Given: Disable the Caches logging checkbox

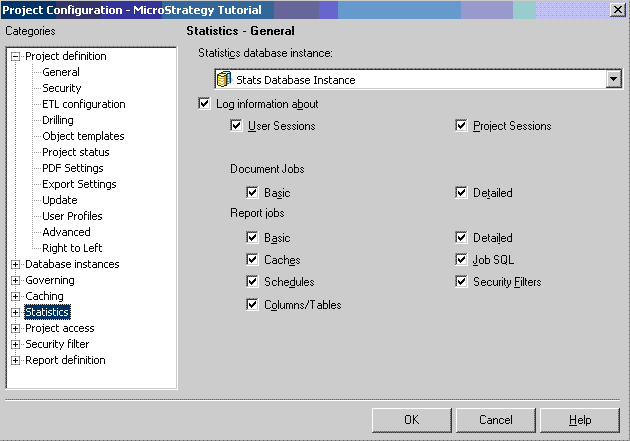Looking at the screenshot, I should [252, 260].
